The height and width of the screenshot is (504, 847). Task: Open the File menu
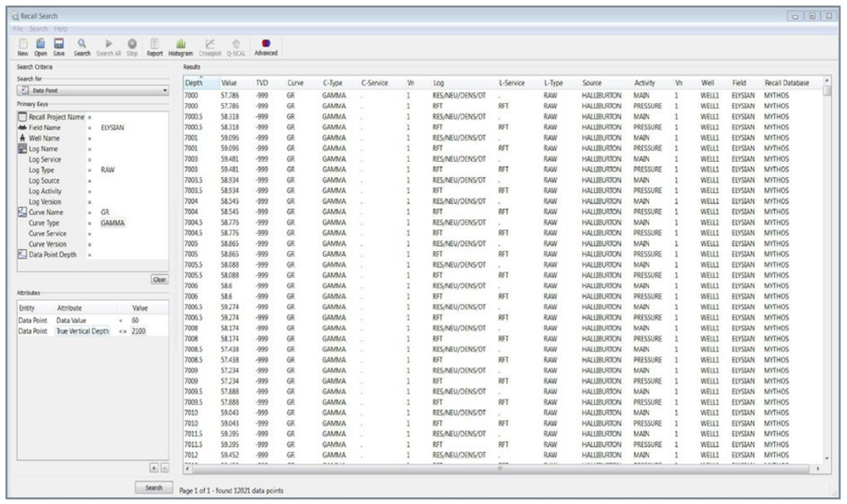tap(18, 29)
